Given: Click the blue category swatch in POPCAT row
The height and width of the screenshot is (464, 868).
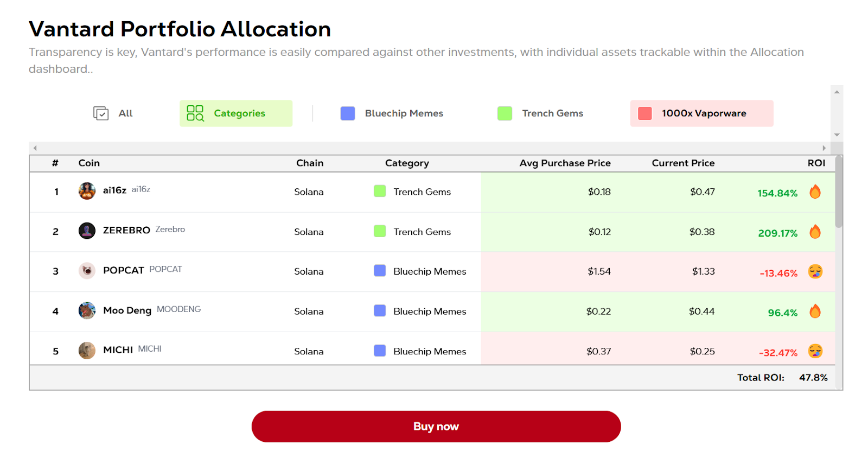Looking at the screenshot, I should (x=380, y=271).
